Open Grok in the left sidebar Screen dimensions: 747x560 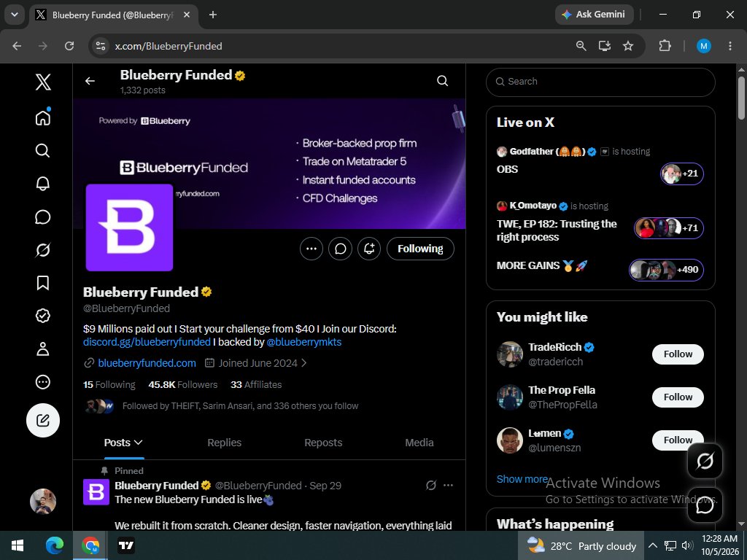pos(43,249)
